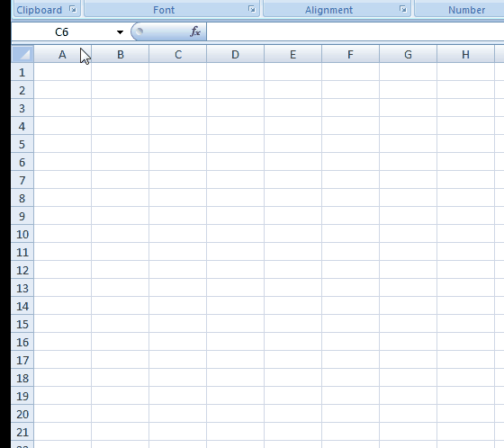Select row 13 header

pyautogui.click(x=22, y=288)
